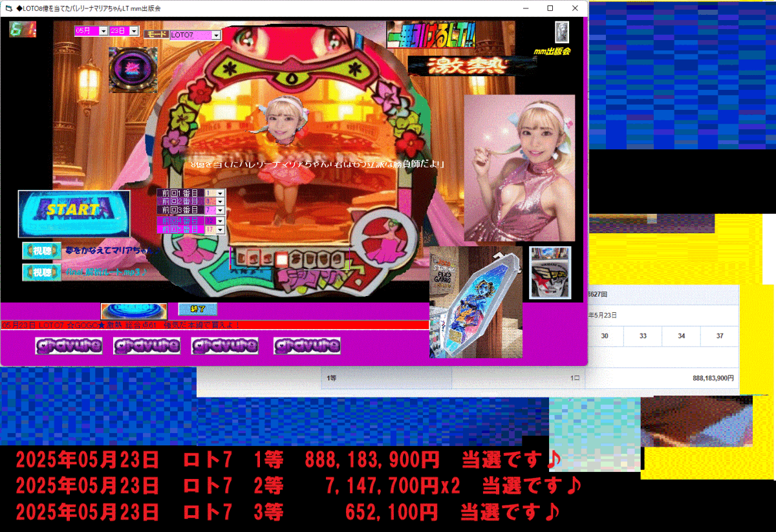Expand the 前回3番目 number dropdown
Image resolution: width=776 pixels, height=532 pixels.
(220, 210)
